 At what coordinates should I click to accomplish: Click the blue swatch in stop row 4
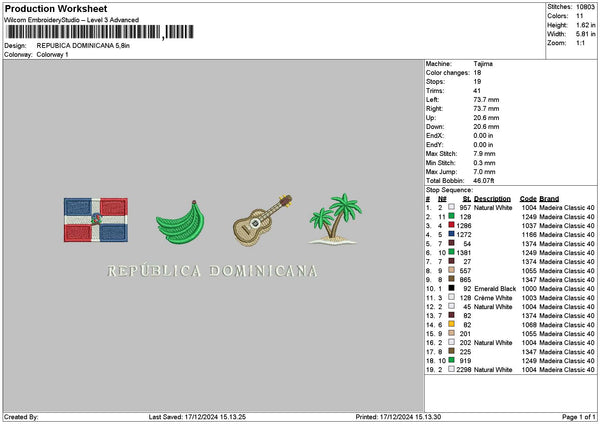click(452, 234)
